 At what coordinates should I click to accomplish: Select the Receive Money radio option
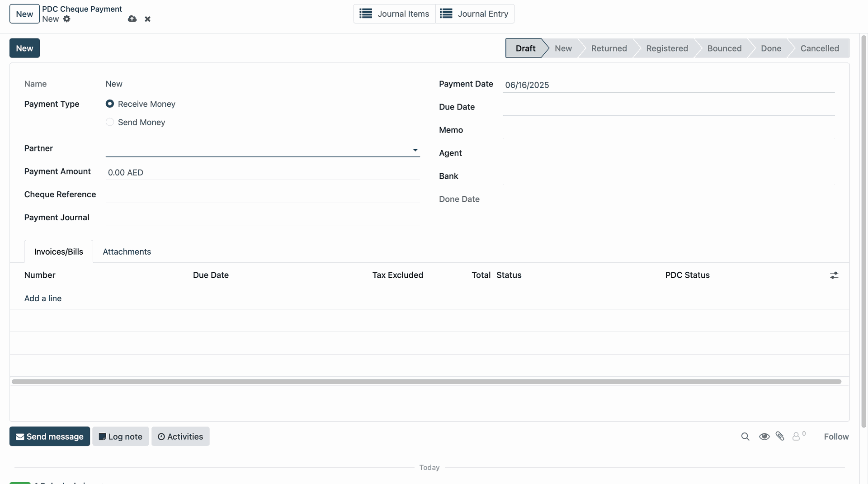click(x=110, y=104)
